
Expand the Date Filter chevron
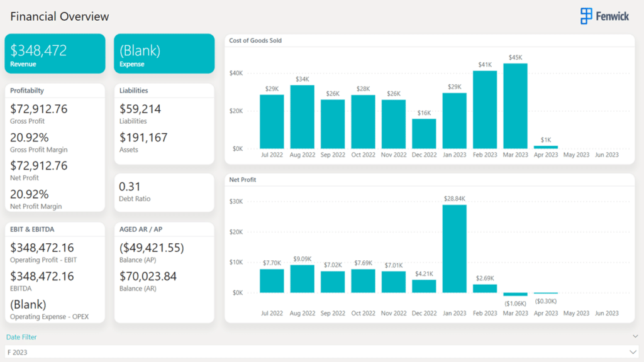click(635, 336)
